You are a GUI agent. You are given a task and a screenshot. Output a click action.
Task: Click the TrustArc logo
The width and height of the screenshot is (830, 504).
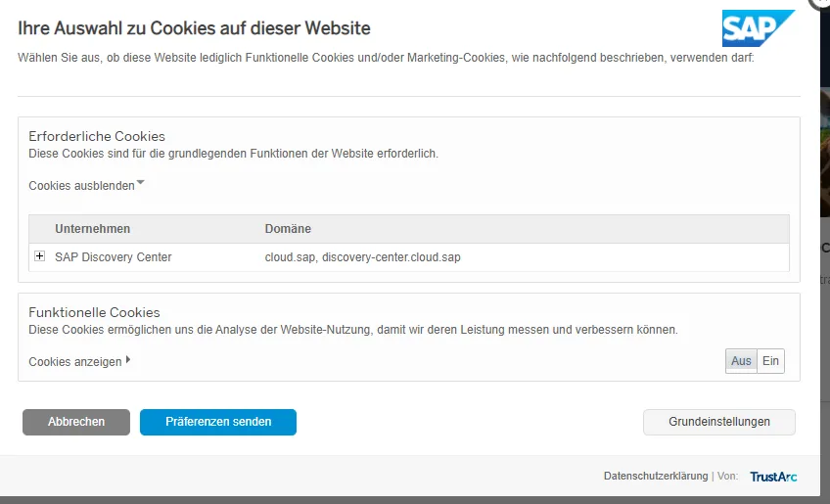(x=773, y=477)
